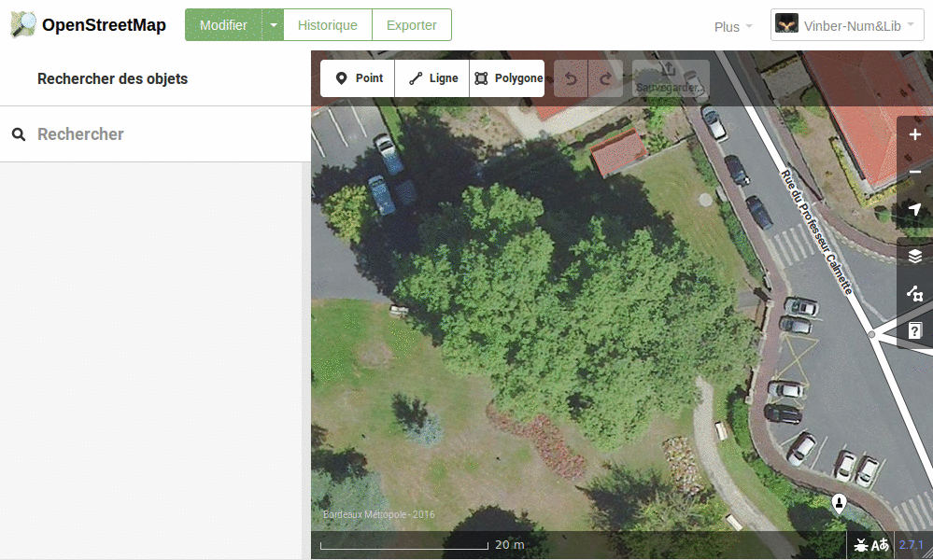Click the geolocate arrow icon

pos(915,209)
